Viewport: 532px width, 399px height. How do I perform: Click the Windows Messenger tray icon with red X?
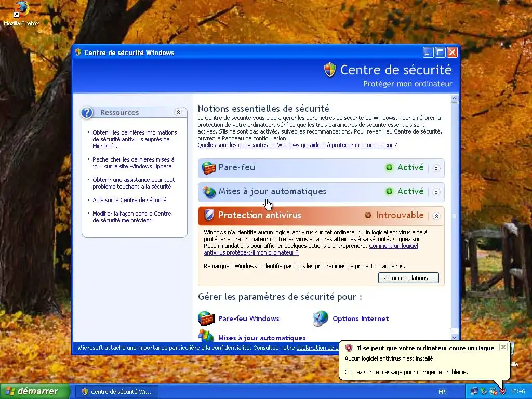pyautogui.click(x=493, y=391)
